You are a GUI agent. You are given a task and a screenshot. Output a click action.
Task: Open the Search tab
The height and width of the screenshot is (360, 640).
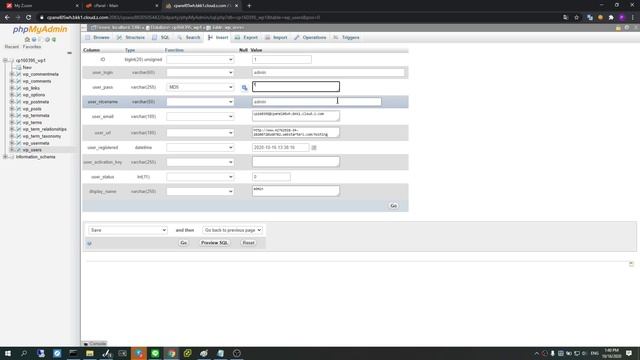tap(189, 38)
